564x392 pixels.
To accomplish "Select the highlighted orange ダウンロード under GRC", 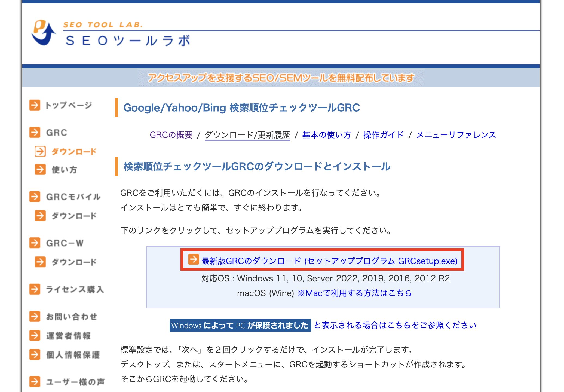I will click(x=74, y=152).
